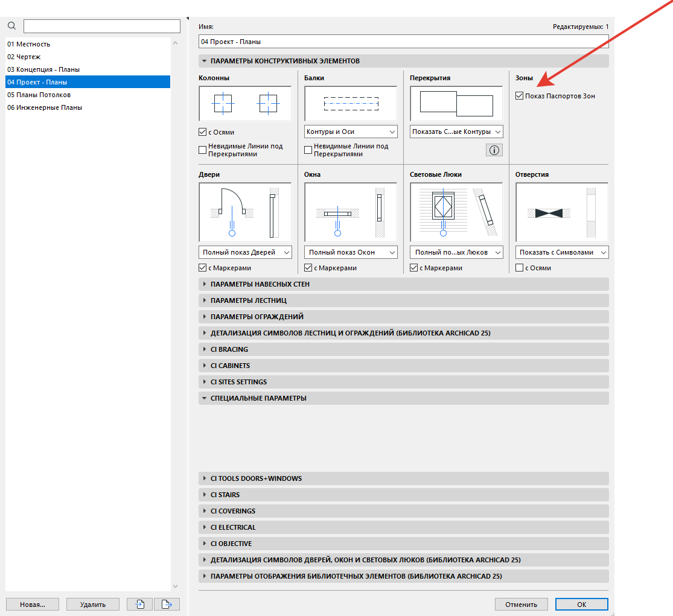The height and width of the screenshot is (616, 673).
Task: Disable the Показ Паспортов Зон checkbox
Action: click(x=520, y=96)
